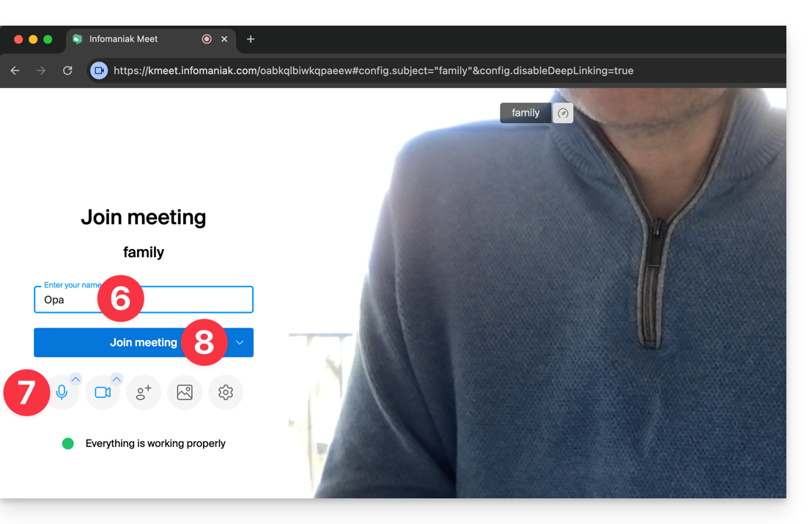
Task: Open the invite people icon
Action: [x=144, y=393]
